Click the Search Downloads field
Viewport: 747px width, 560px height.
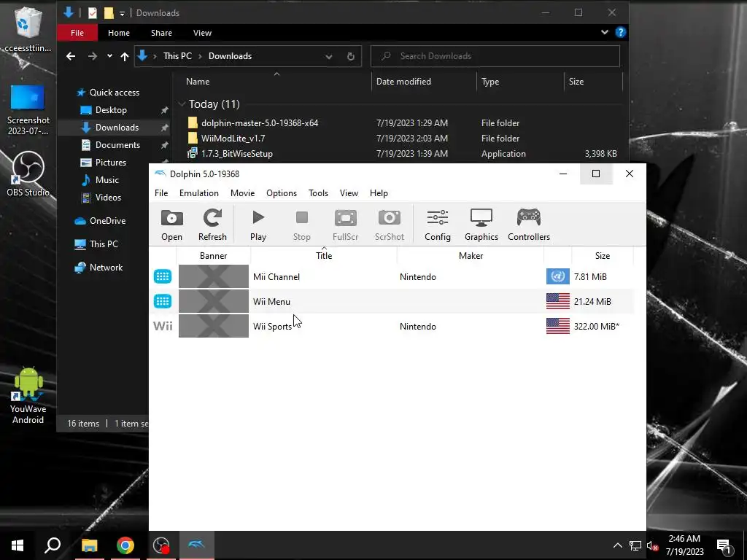pos(495,56)
